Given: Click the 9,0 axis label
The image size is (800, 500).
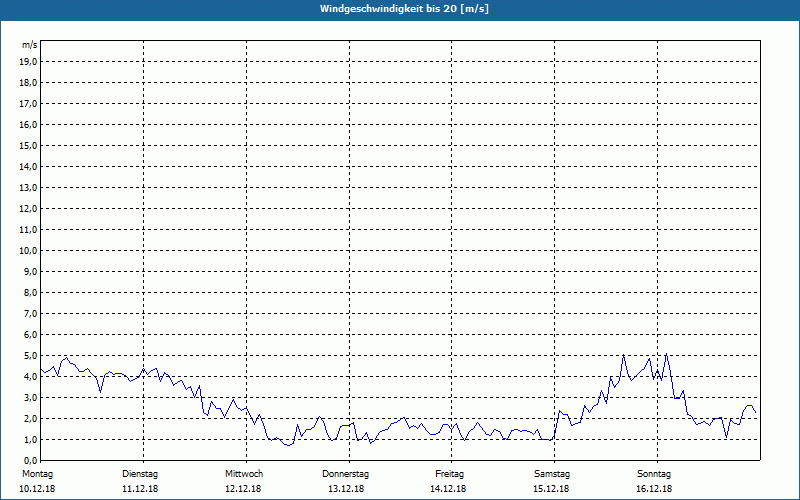Looking at the screenshot, I should point(30,271).
